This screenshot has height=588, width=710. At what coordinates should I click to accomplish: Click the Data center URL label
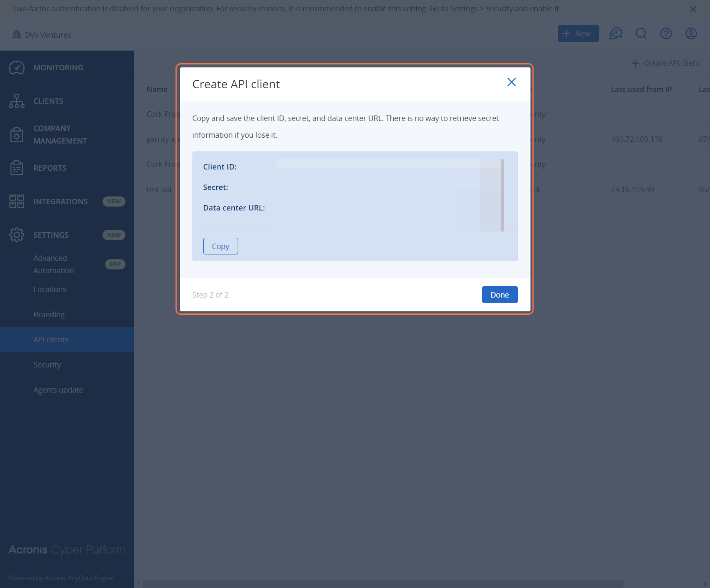(x=234, y=208)
